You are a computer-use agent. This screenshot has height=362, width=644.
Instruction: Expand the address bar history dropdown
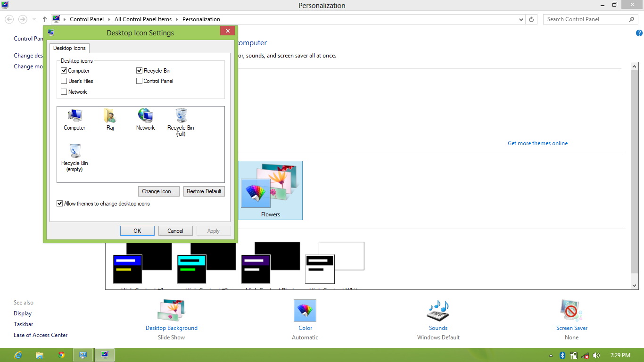tap(521, 19)
